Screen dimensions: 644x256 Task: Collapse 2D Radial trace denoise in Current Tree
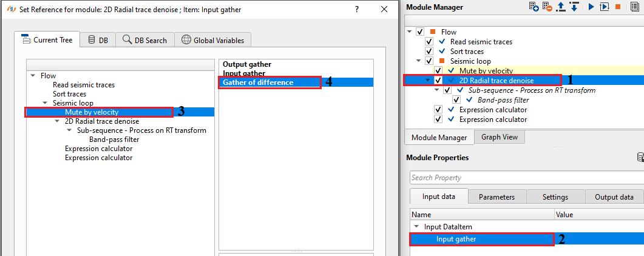[x=57, y=121]
